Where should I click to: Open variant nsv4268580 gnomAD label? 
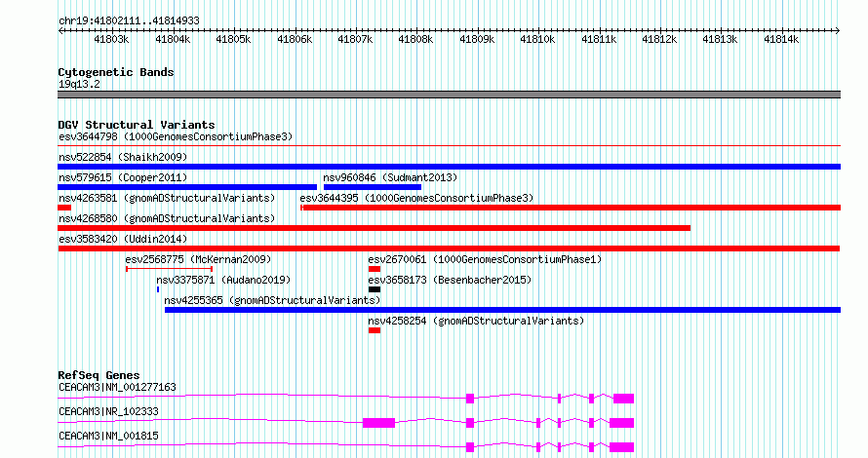(167, 218)
